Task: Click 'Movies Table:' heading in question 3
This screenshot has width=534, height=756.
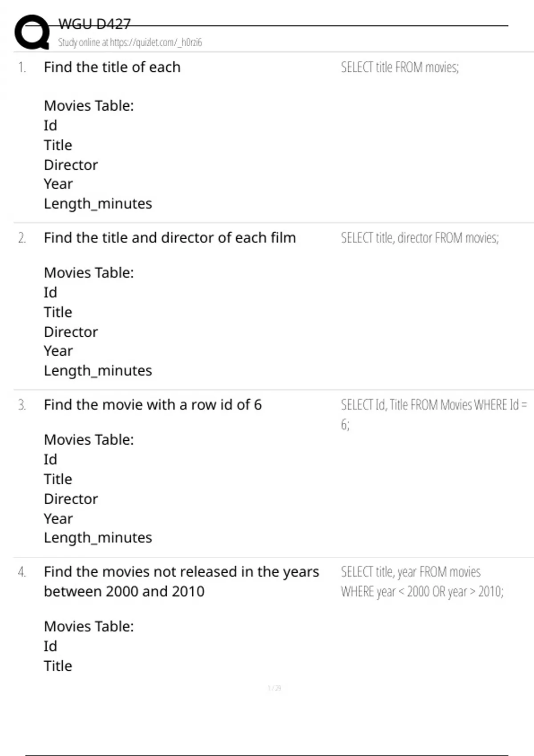Action: pos(89,440)
